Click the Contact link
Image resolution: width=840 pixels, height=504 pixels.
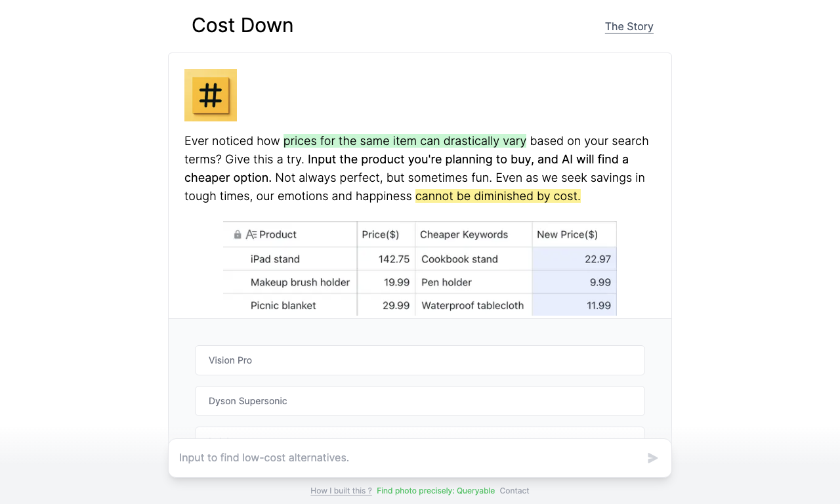click(x=514, y=491)
